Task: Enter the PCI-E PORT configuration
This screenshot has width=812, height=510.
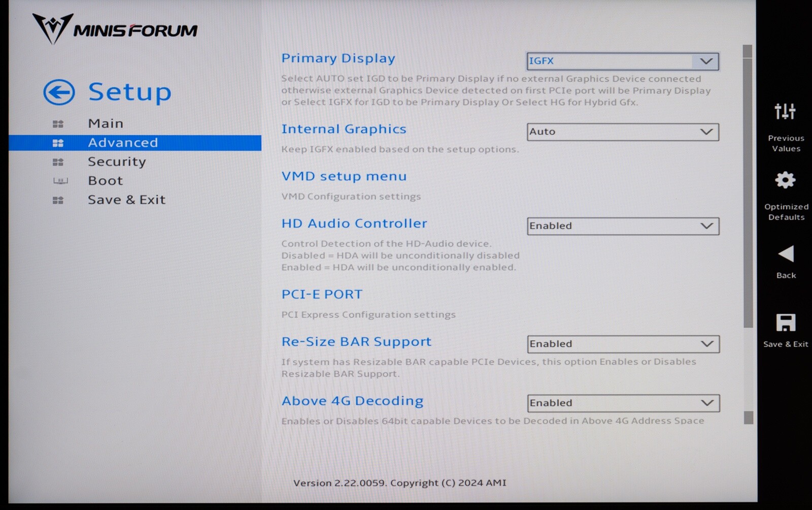Action: pyautogui.click(x=322, y=295)
